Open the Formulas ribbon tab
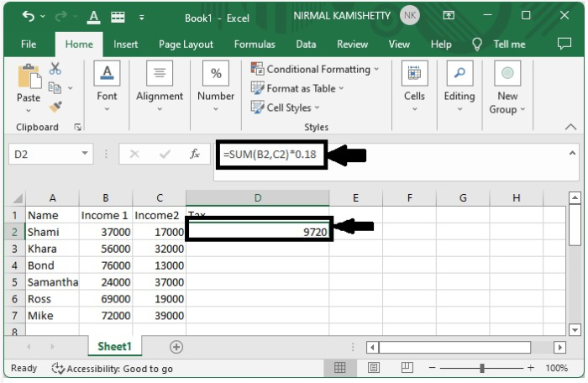This screenshot has height=383, width=588. (254, 44)
